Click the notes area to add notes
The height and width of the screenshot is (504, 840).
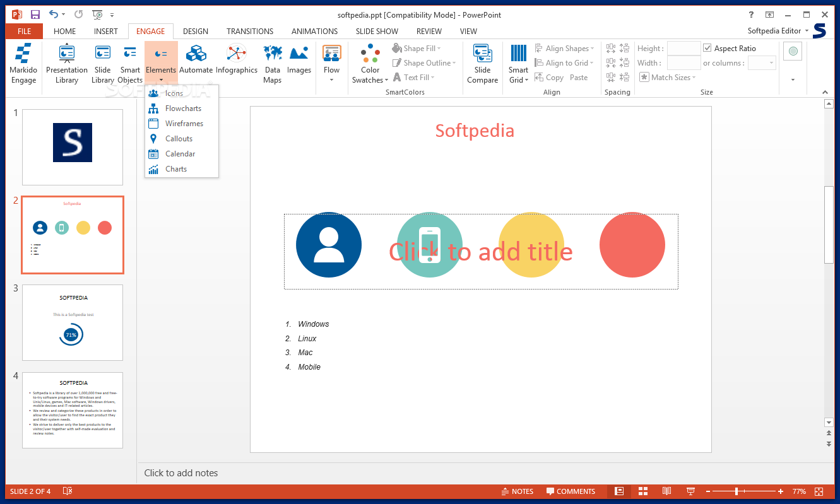(486, 473)
